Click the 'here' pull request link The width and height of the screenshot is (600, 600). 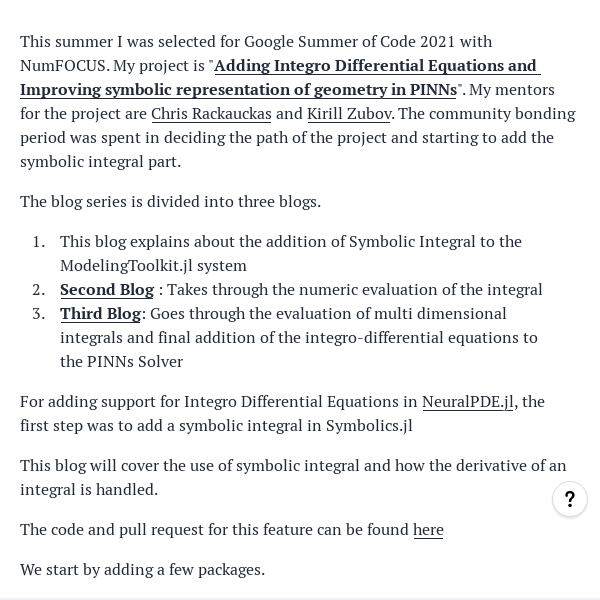tap(428, 530)
